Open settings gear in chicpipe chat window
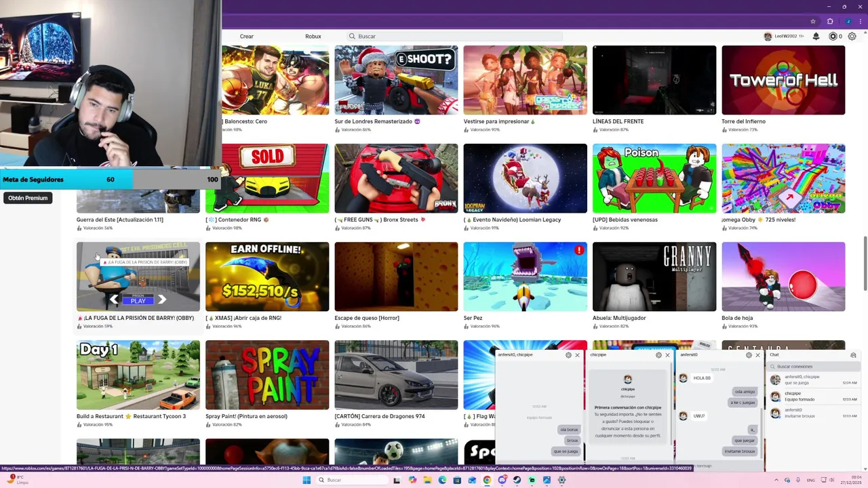868x488 pixels. pyautogui.click(x=658, y=355)
